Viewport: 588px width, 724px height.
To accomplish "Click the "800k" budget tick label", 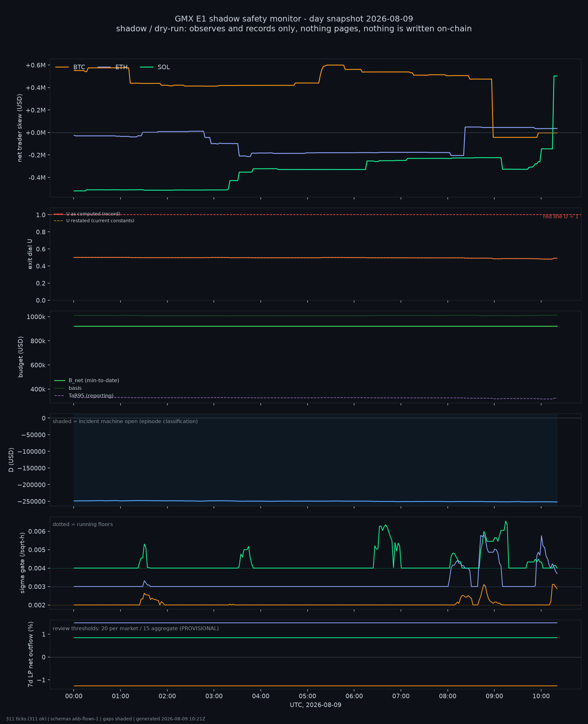I will coord(38,341).
